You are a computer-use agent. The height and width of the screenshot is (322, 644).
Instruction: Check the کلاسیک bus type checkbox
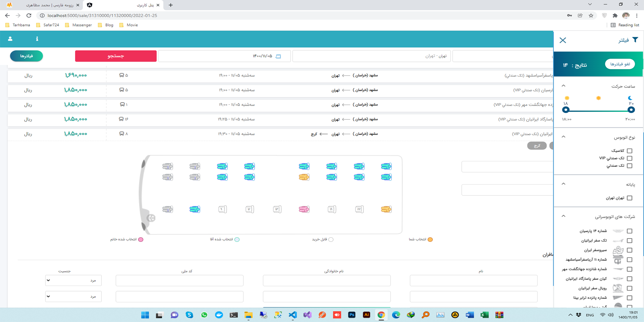coord(630,151)
